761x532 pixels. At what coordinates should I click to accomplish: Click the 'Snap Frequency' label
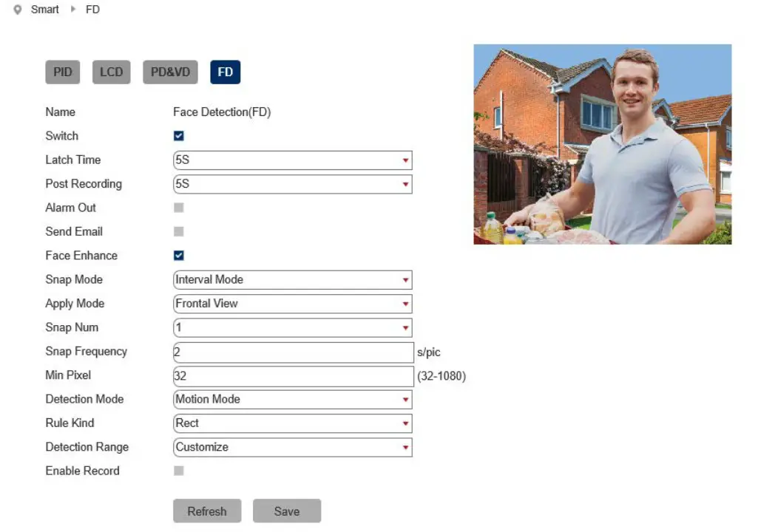pos(87,352)
